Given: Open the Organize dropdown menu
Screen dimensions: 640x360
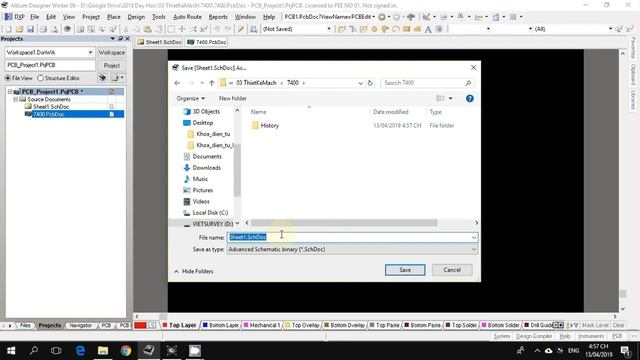Looking at the screenshot, I should click(x=191, y=98).
